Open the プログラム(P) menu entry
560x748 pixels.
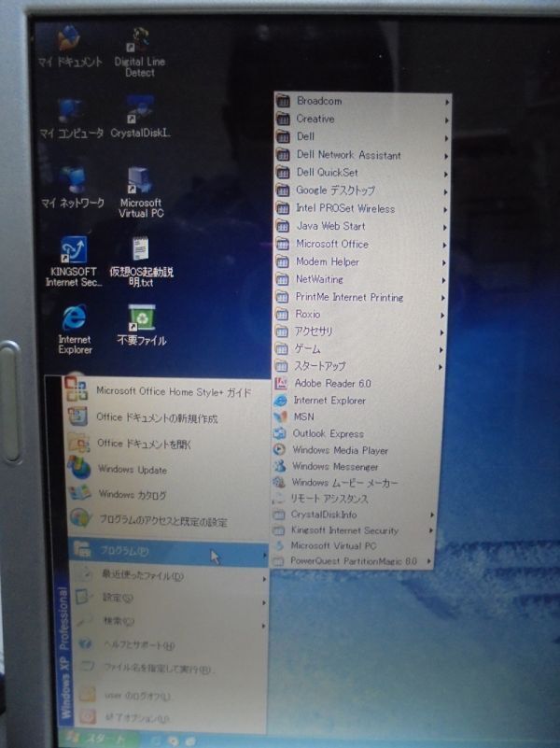point(169,553)
